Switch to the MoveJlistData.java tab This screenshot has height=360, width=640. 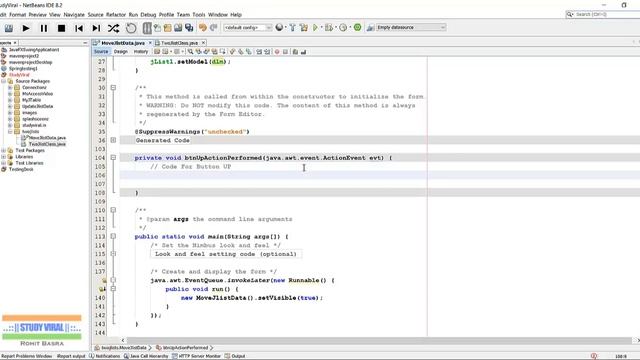tap(122, 43)
